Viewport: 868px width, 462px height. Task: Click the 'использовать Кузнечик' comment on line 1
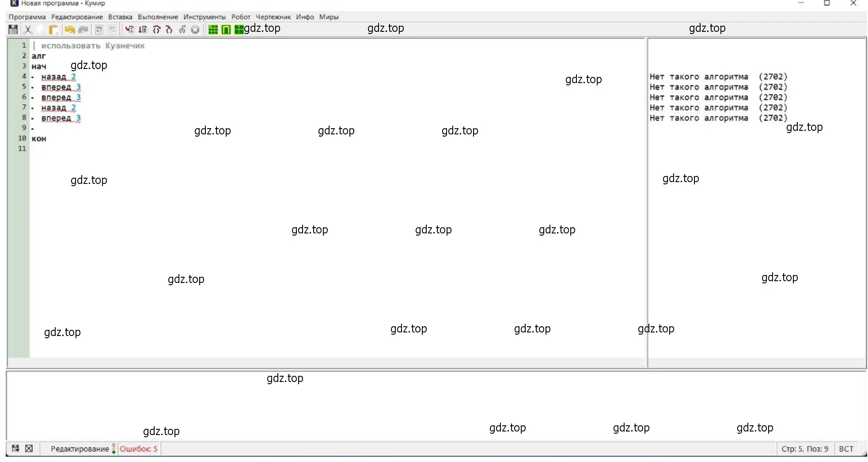coord(93,46)
